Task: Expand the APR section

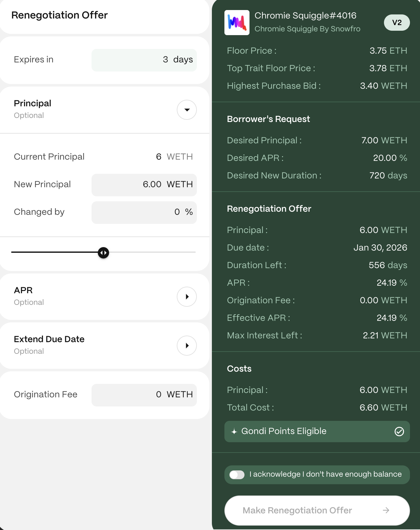Action: pos(187,297)
